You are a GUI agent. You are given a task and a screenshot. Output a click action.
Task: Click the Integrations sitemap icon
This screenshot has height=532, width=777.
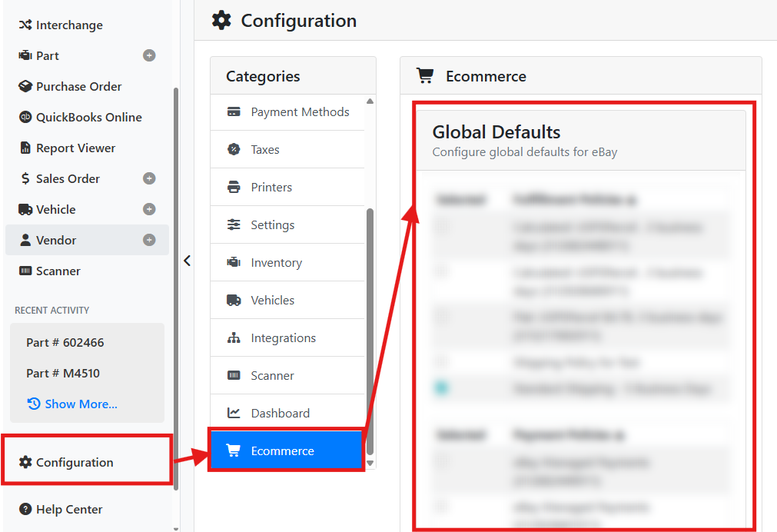[x=234, y=337]
